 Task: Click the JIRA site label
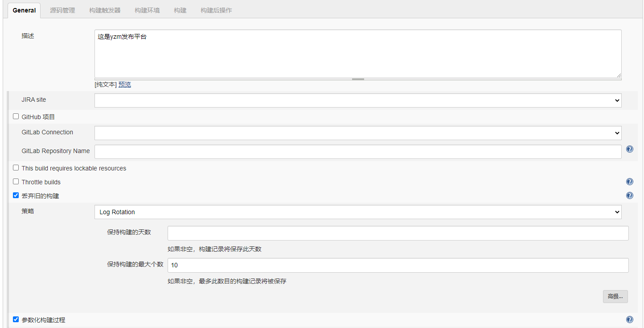click(34, 100)
